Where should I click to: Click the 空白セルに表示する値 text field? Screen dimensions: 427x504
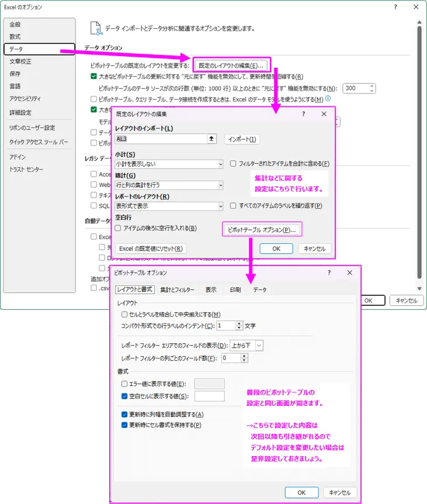[209, 396]
